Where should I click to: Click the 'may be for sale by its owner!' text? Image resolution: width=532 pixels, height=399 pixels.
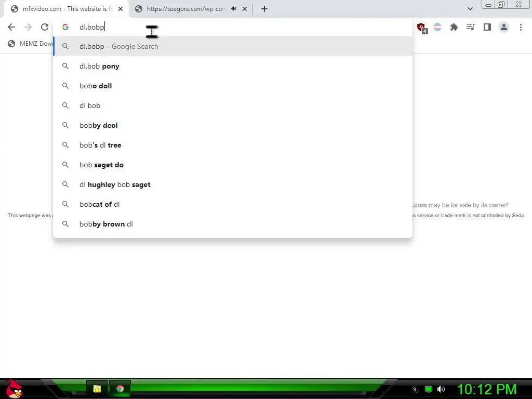coord(468,205)
